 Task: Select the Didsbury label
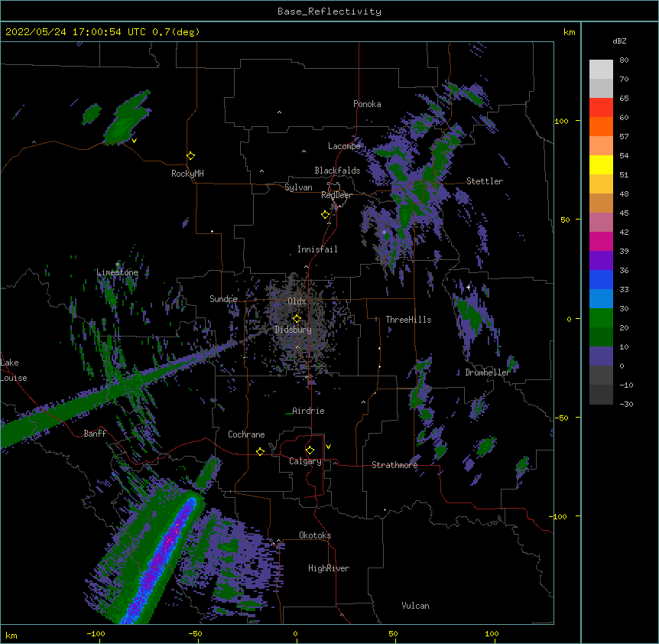293,330
